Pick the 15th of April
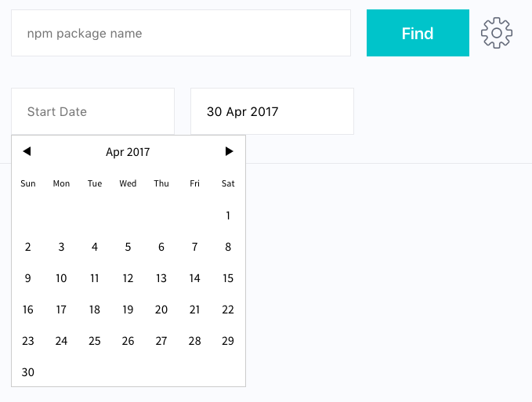This screenshot has width=532, height=402. (228, 278)
